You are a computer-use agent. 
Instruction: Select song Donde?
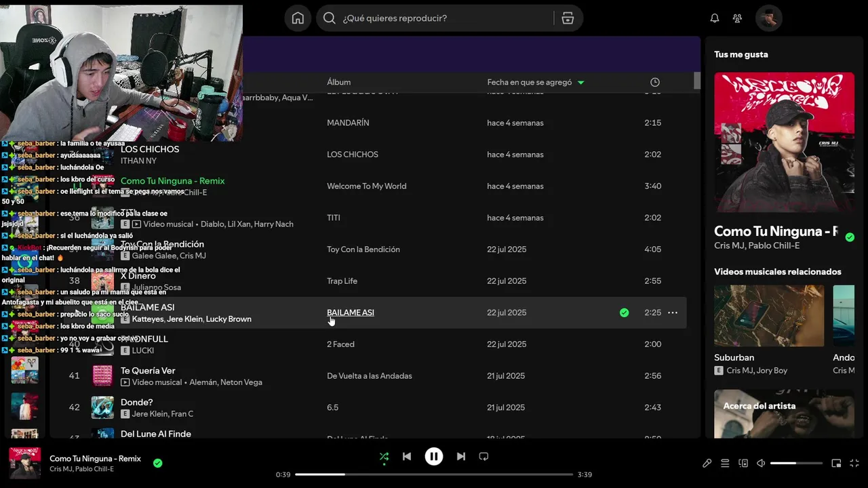(137, 402)
